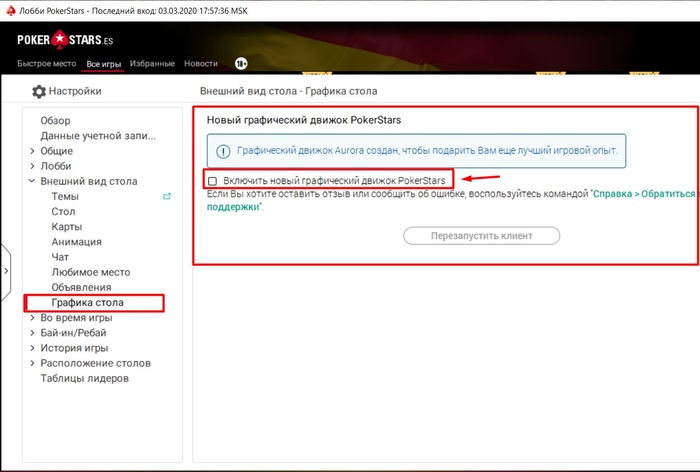Image resolution: width=700 pixels, height=472 pixels.
Task: Select Данные учетной записи item
Action: tap(98, 136)
